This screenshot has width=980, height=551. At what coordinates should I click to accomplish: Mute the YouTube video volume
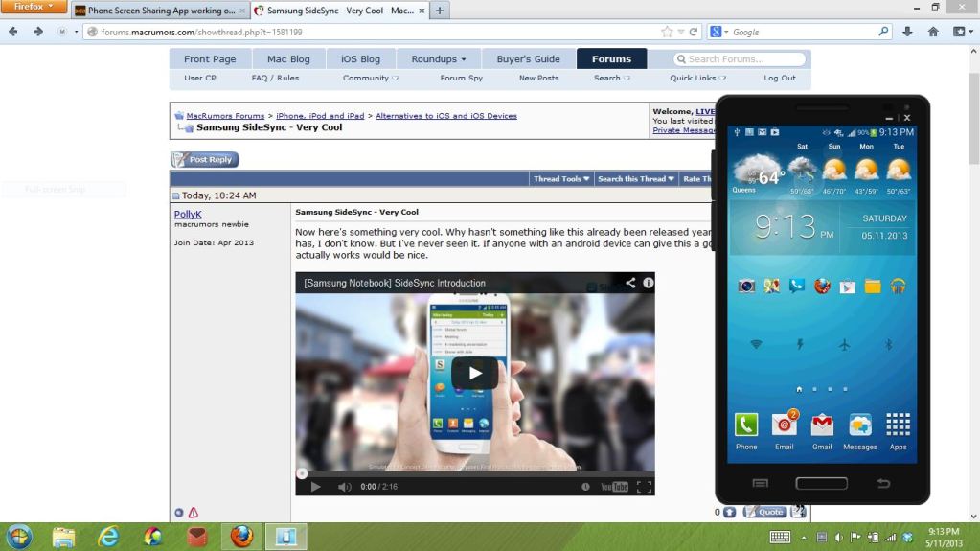click(344, 487)
